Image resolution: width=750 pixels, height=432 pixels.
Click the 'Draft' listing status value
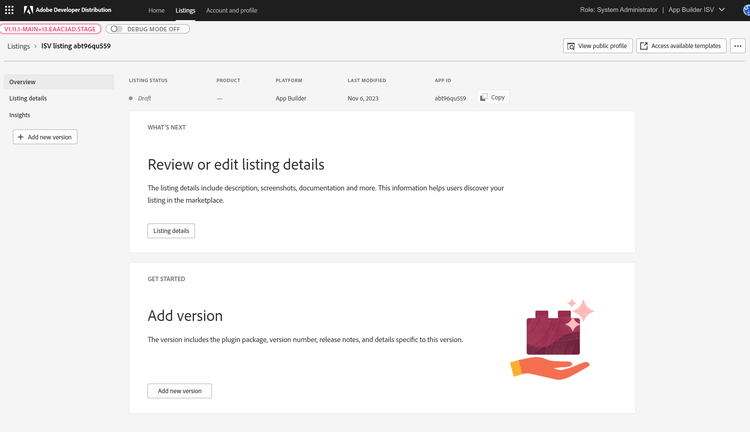[144, 98]
